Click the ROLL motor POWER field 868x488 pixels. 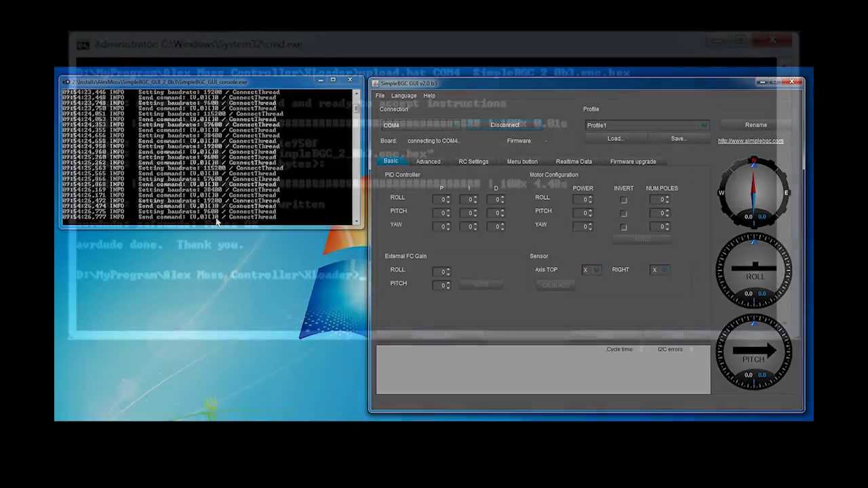[x=583, y=200]
